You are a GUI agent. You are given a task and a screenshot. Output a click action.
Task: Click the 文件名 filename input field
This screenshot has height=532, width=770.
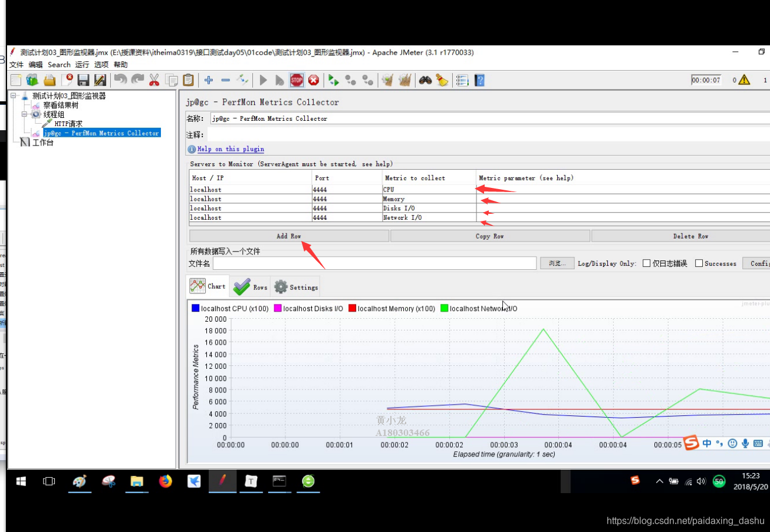(374, 263)
